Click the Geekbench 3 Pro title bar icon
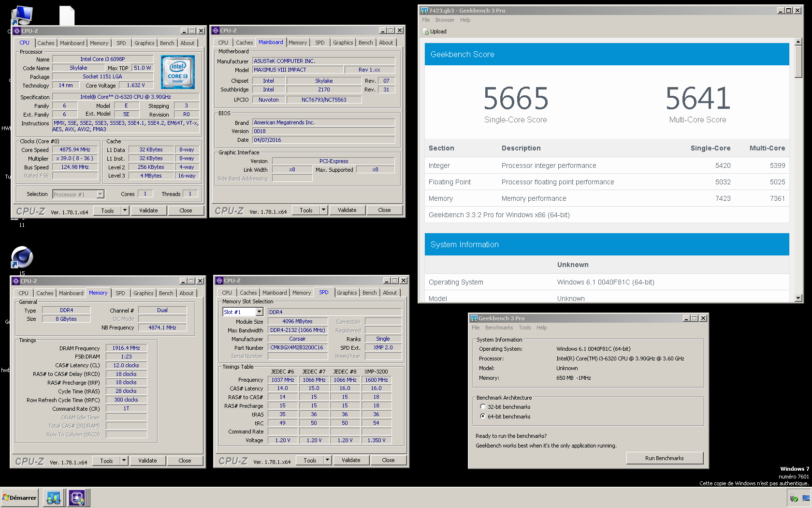Image resolution: width=812 pixels, height=508 pixels. pyautogui.click(x=474, y=318)
